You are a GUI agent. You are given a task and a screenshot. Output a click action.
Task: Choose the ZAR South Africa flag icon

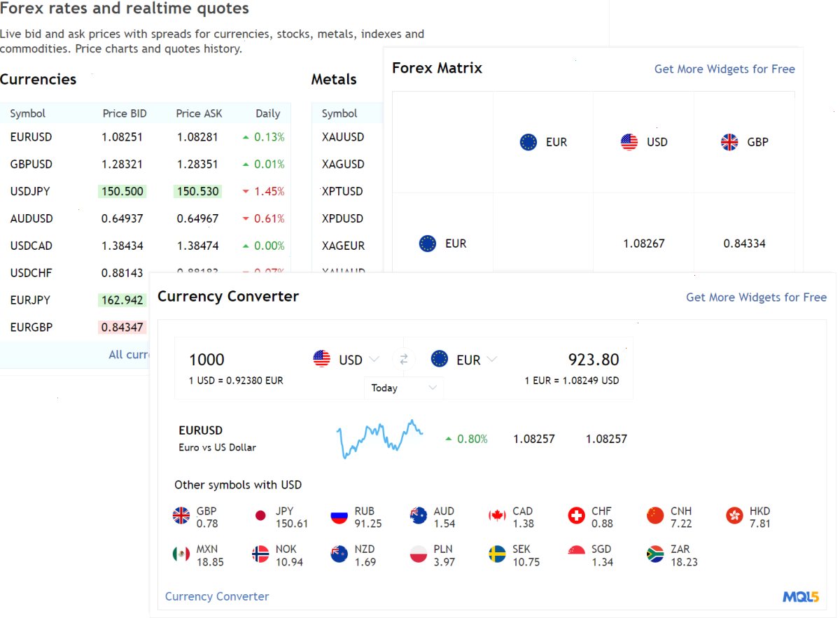[655, 554]
